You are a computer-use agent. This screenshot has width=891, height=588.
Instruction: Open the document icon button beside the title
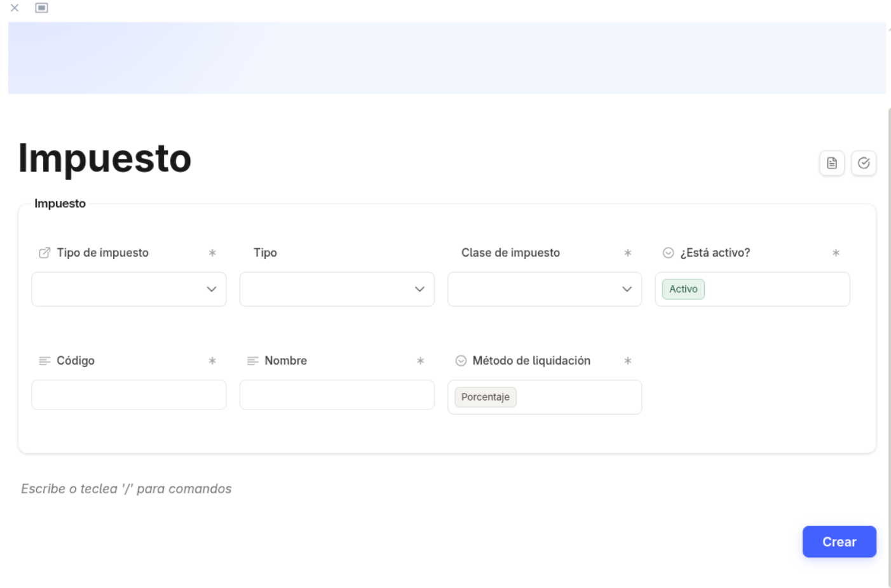click(x=832, y=163)
